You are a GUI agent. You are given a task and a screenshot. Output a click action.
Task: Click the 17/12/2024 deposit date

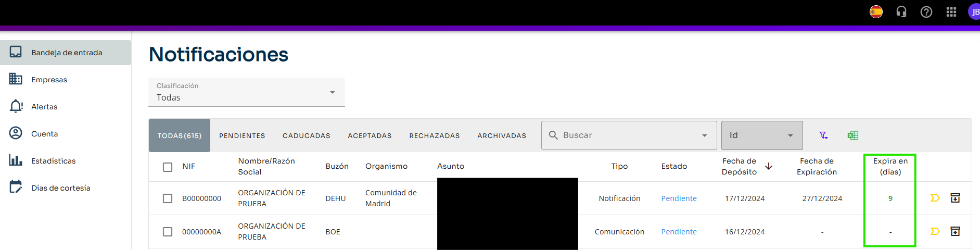745,198
